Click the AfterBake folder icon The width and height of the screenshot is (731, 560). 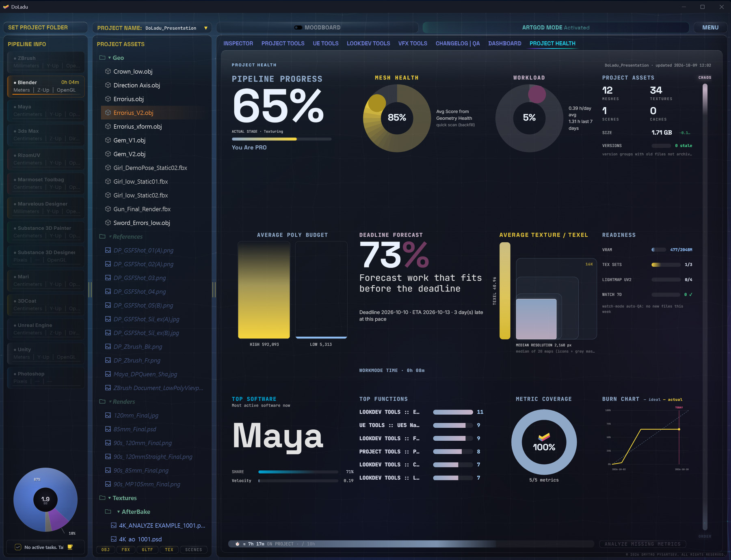108,512
